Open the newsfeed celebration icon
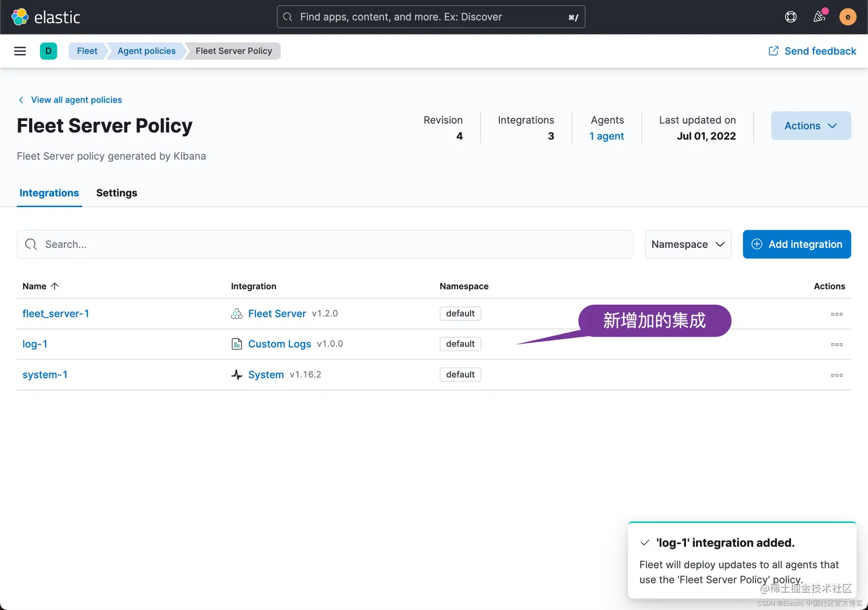This screenshot has height=610, width=868. pos(819,17)
